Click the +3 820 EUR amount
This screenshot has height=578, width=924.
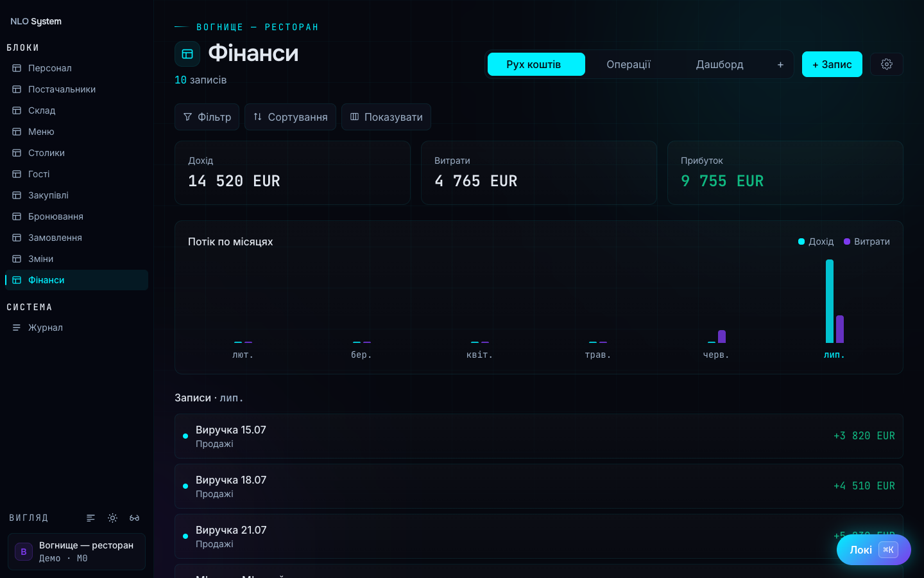point(864,436)
